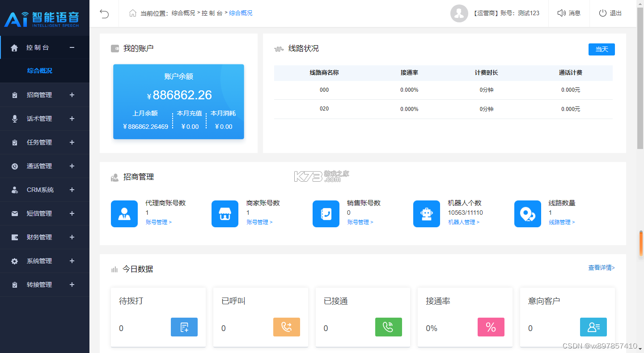Viewport: 644px width, 353px height.
Task: Expand the CRM系统 sidebar plus
Action: (x=72, y=190)
